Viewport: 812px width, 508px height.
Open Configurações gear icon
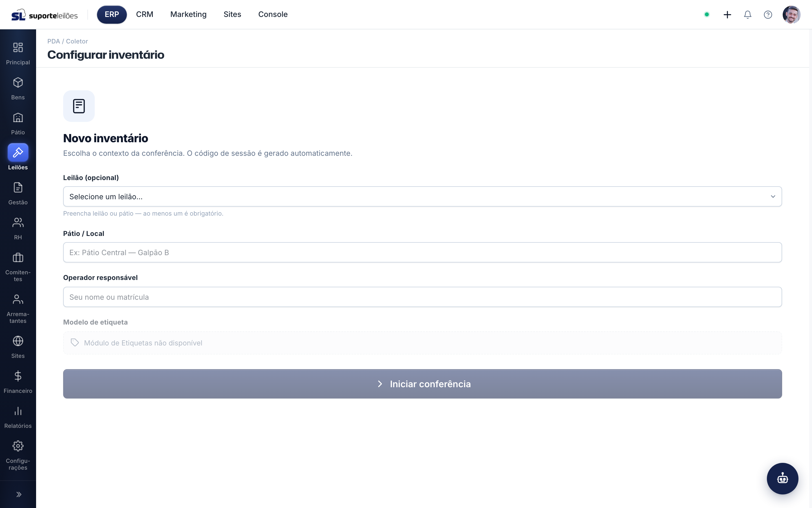click(18, 446)
